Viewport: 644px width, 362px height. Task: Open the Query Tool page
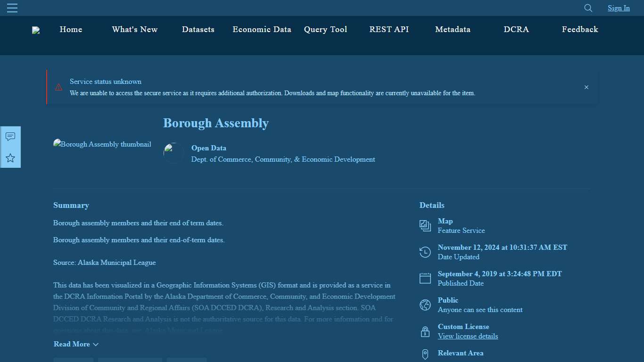pyautogui.click(x=325, y=29)
